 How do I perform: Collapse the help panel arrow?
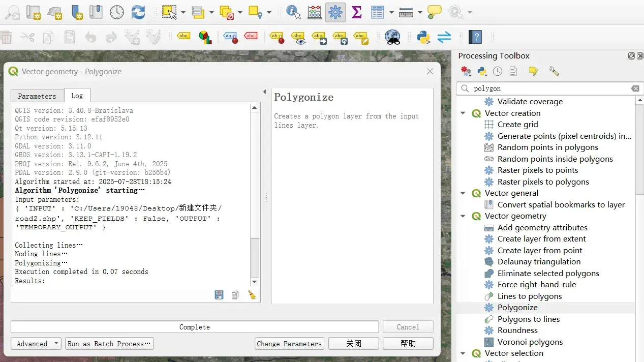pyautogui.click(x=264, y=92)
